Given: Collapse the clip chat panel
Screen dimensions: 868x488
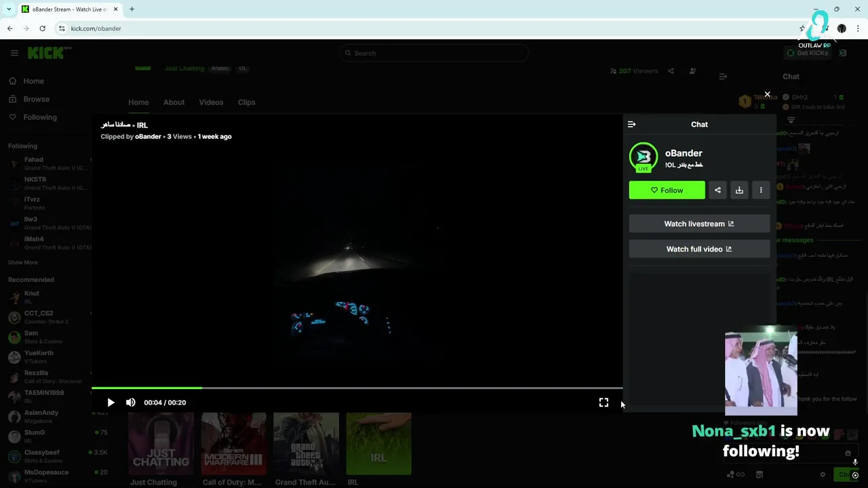Looking at the screenshot, I should [x=631, y=124].
